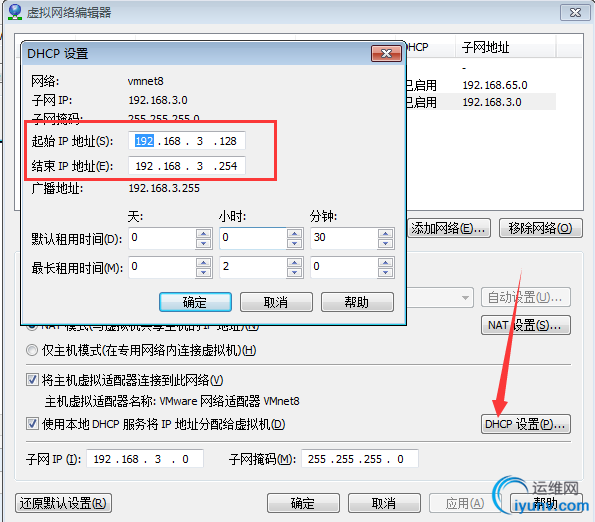Decrease default lease days

coord(204,244)
